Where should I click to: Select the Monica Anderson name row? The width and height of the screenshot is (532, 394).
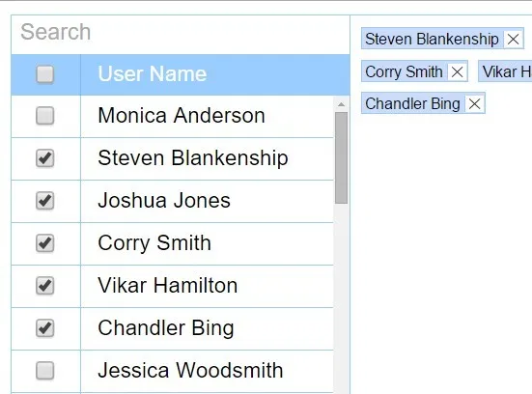pos(173,117)
